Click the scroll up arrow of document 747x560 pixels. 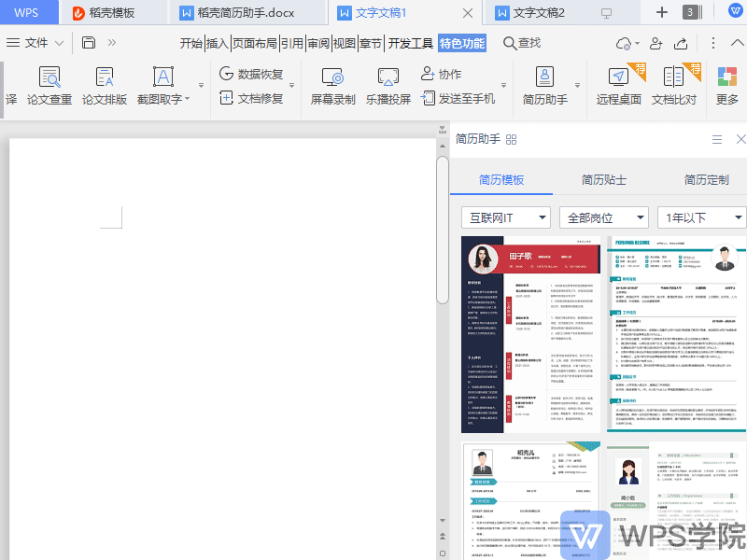[442, 147]
